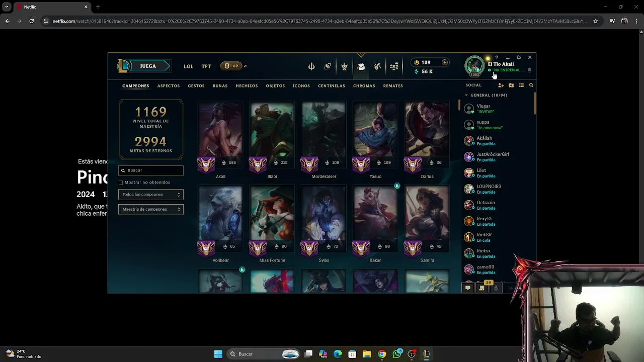Open the League of Legends taskbar icon

pyautogui.click(x=426, y=354)
